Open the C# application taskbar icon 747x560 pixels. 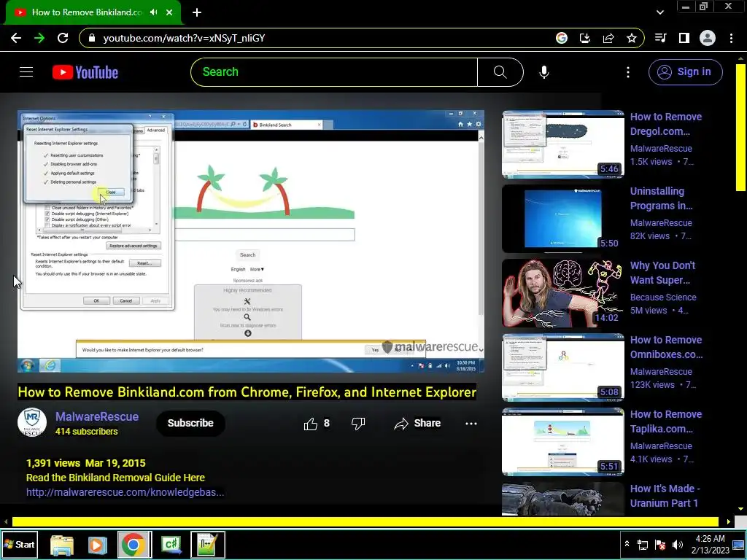tap(171, 544)
